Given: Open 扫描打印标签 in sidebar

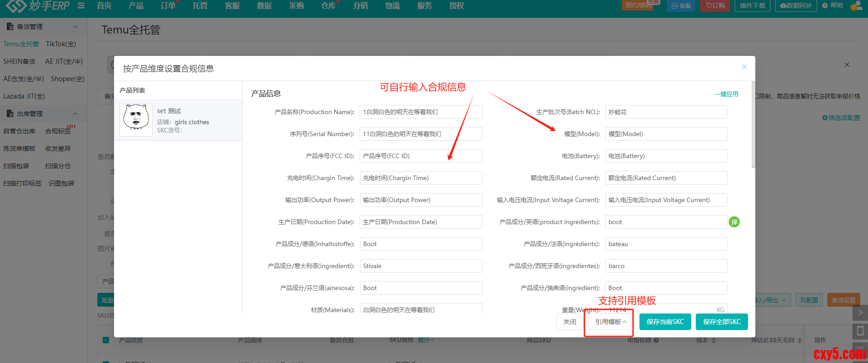Looking at the screenshot, I should click(x=22, y=183).
